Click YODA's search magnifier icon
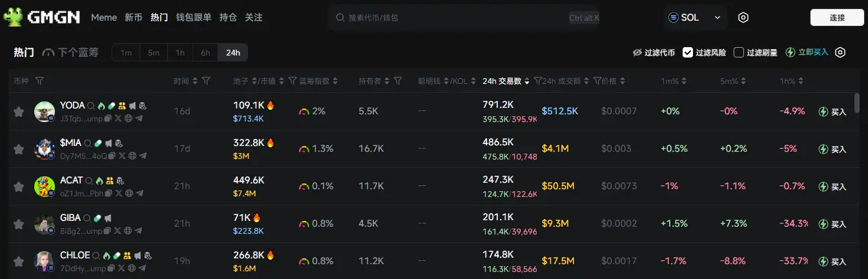The image size is (868, 279). click(90, 105)
